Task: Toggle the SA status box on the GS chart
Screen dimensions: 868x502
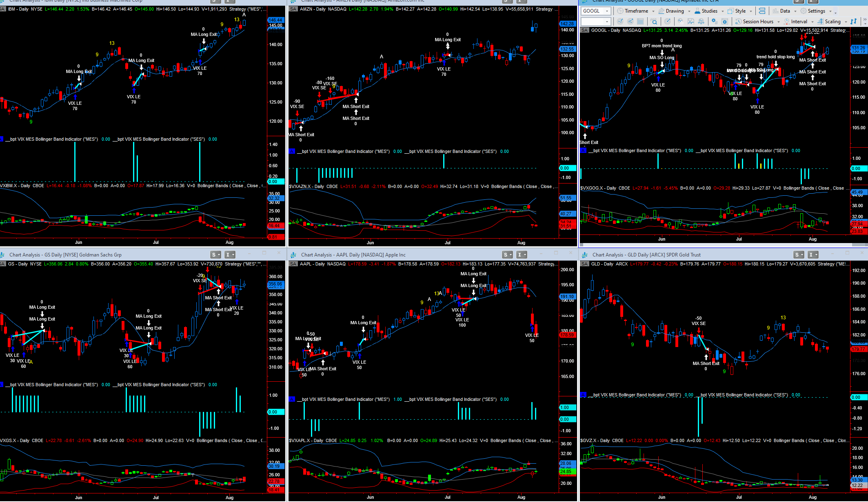Action: tap(2, 264)
